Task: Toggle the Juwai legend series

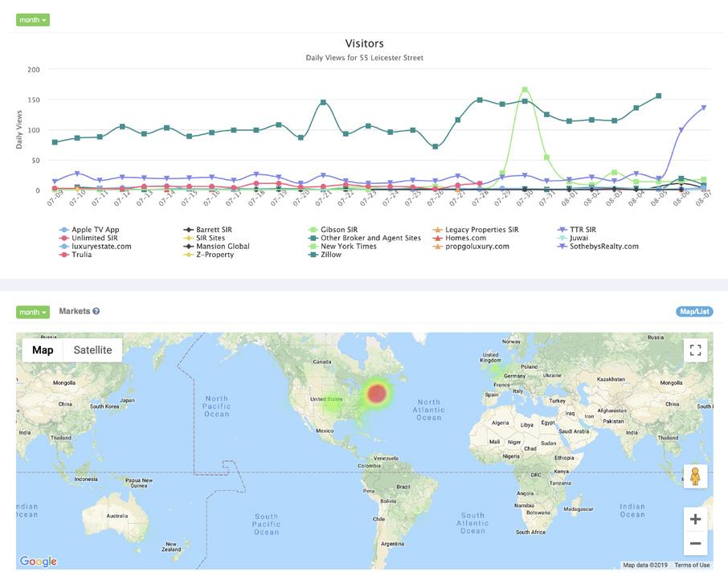Action: 573,238
